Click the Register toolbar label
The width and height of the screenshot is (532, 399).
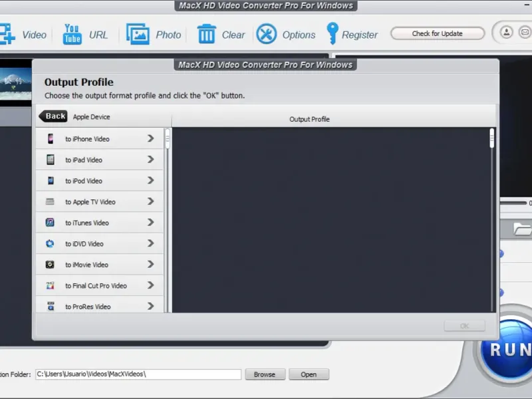click(x=360, y=35)
